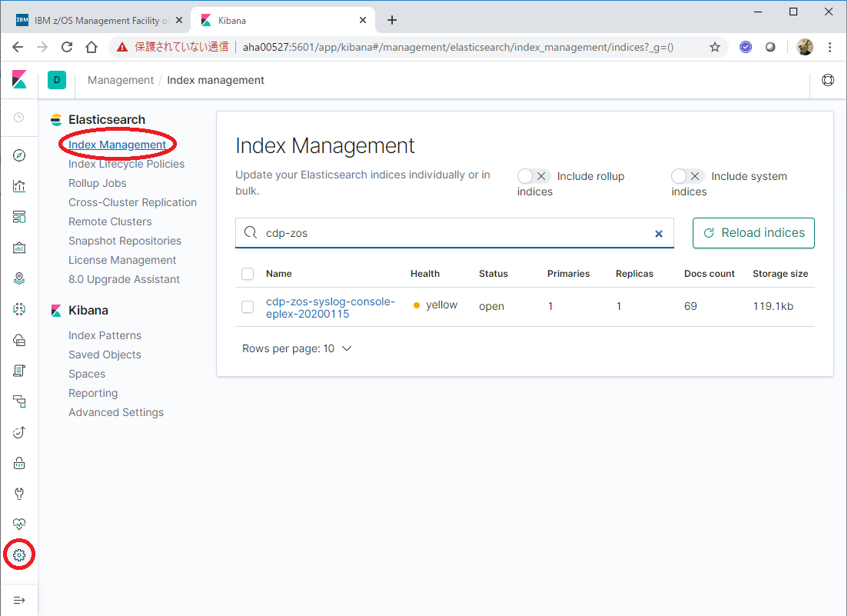Open Snapshot Repositories menu item
The height and width of the screenshot is (616, 848).
[125, 241]
